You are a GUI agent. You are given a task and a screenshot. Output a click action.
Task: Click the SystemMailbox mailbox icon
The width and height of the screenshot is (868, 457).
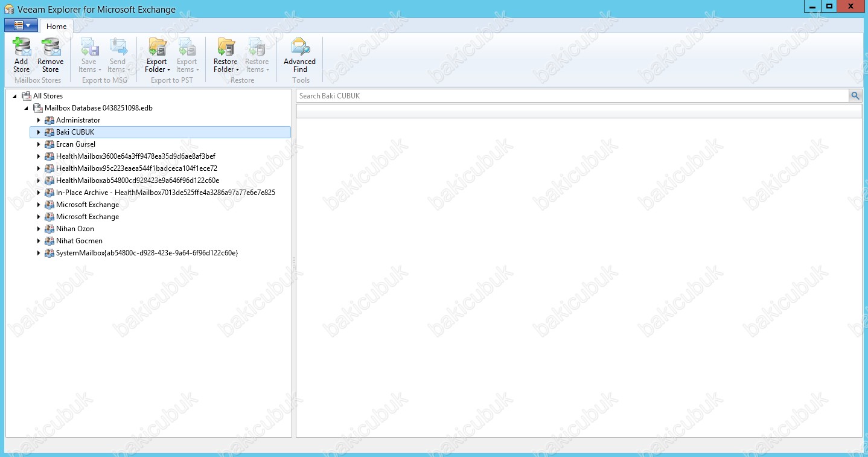coord(49,253)
